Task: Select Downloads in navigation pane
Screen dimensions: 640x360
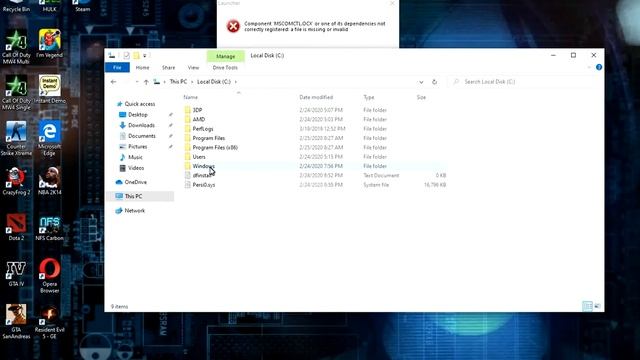Action: coord(141,125)
